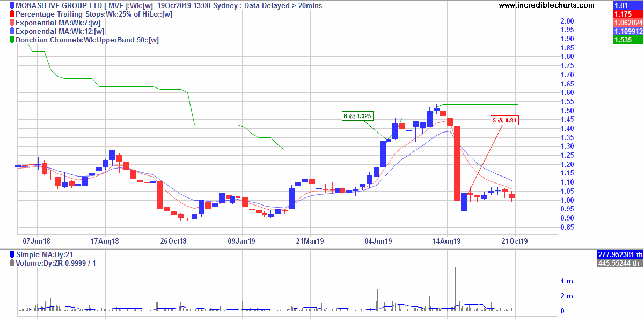644x322 pixels.
Task: Click the 1.01 price value box
Action: point(628,5)
